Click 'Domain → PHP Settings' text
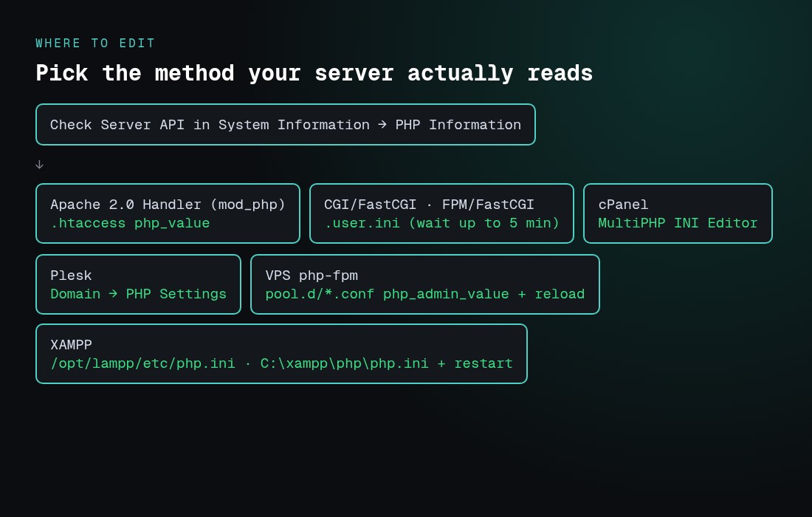The image size is (812, 517). point(138,294)
